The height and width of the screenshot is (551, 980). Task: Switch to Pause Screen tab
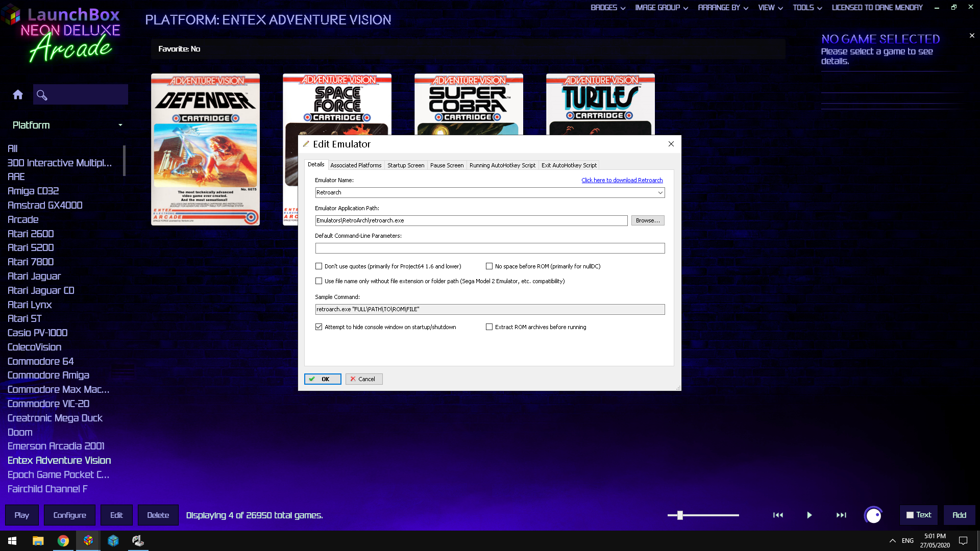point(447,165)
